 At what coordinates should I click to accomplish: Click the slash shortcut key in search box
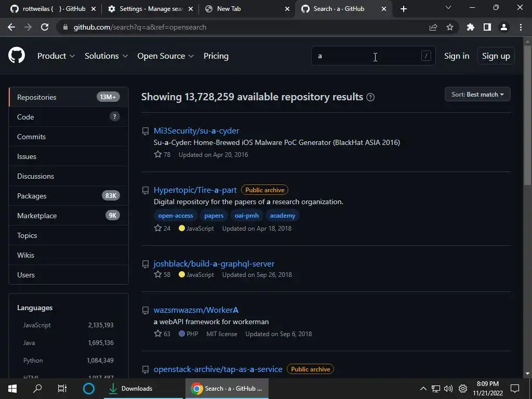(x=426, y=56)
